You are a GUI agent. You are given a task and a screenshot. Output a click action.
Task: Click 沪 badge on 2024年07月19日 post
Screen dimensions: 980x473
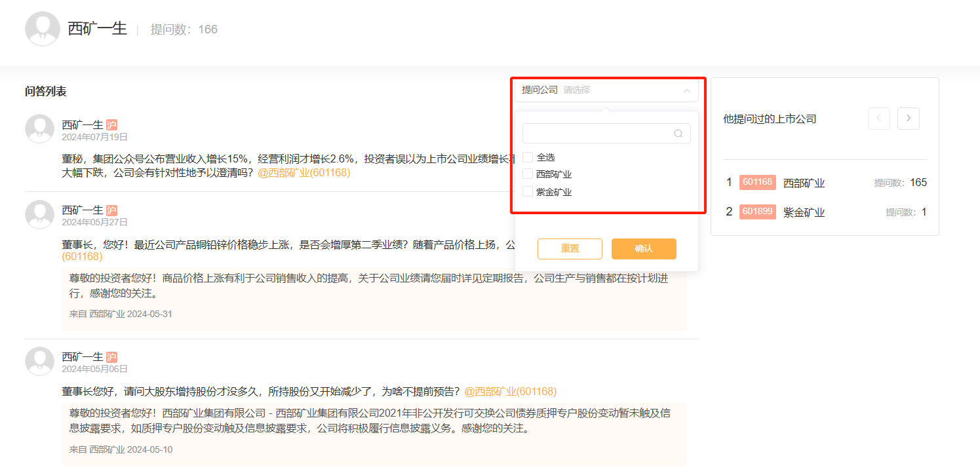click(x=111, y=125)
